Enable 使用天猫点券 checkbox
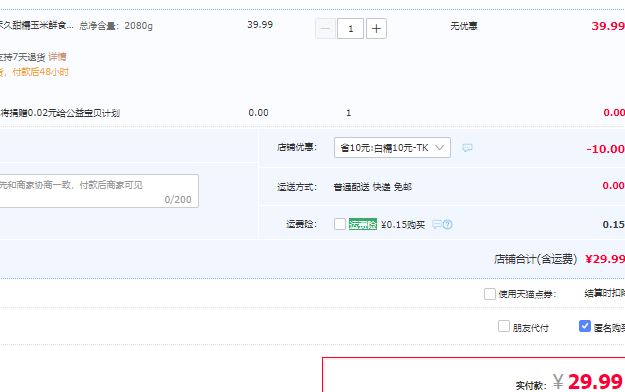 (490, 294)
